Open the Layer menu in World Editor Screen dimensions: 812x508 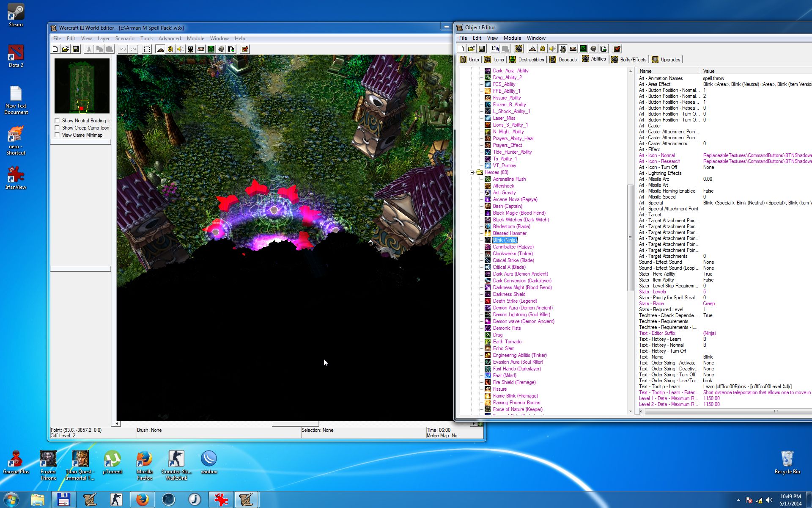[x=104, y=39]
